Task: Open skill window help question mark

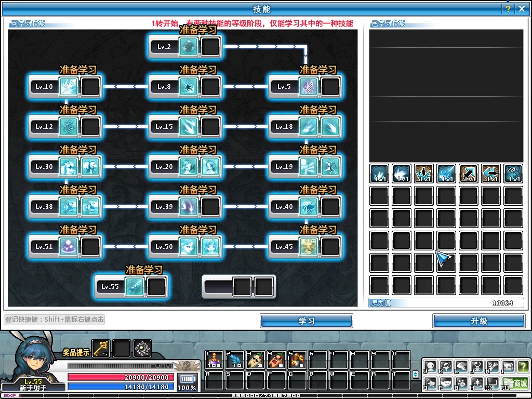Action: coord(508,9)
